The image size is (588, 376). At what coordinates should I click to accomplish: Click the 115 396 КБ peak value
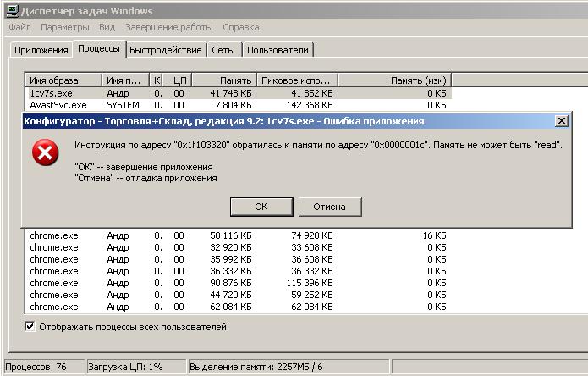(x=310, y=283)
